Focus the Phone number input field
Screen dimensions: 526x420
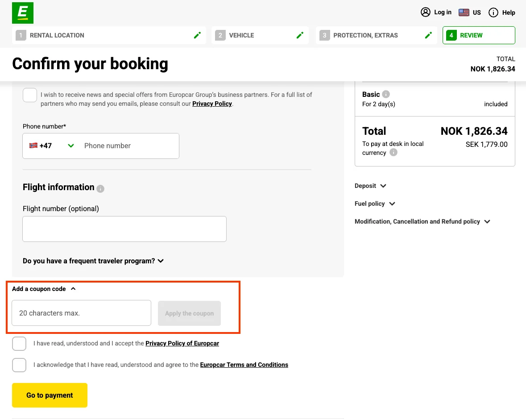pyautogui.click(x=129, y=146)
